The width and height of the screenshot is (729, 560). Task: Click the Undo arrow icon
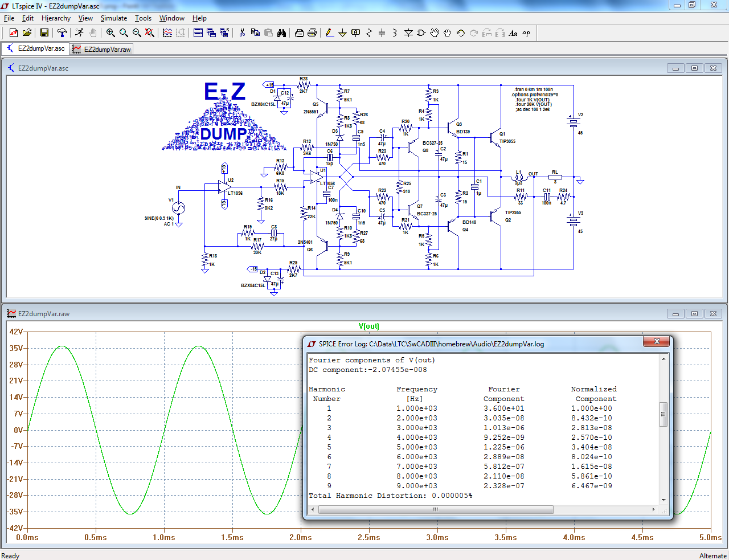(x=461, y=33)
